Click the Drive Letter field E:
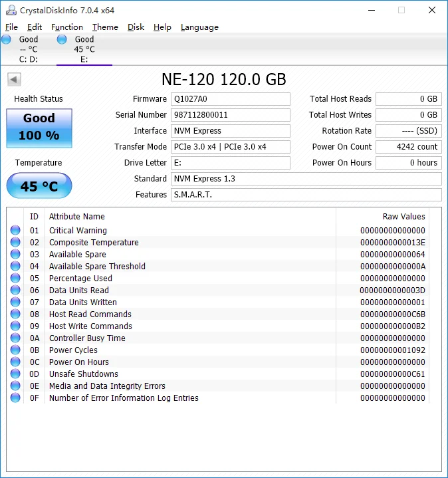The height and width of the screenshot is (478, 448). pos(231,163)
